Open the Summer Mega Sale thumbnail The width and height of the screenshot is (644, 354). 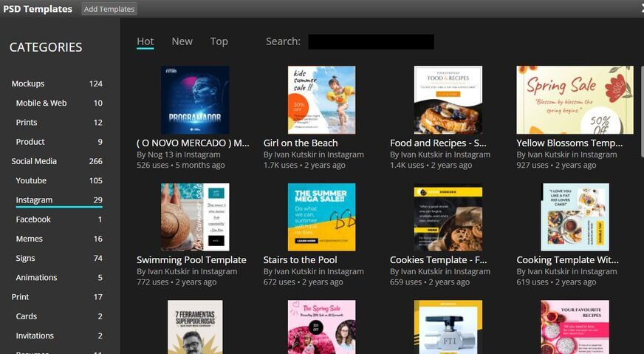tap(321, 217)
